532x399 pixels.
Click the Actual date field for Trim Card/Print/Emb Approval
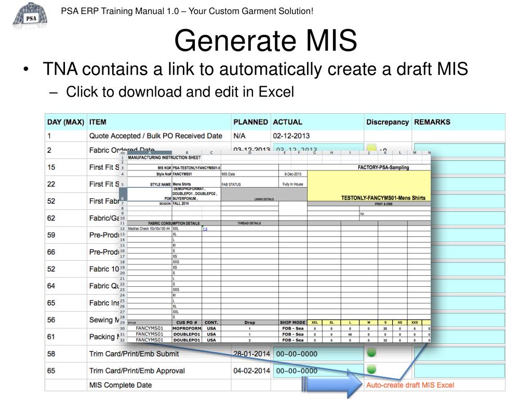318,371
